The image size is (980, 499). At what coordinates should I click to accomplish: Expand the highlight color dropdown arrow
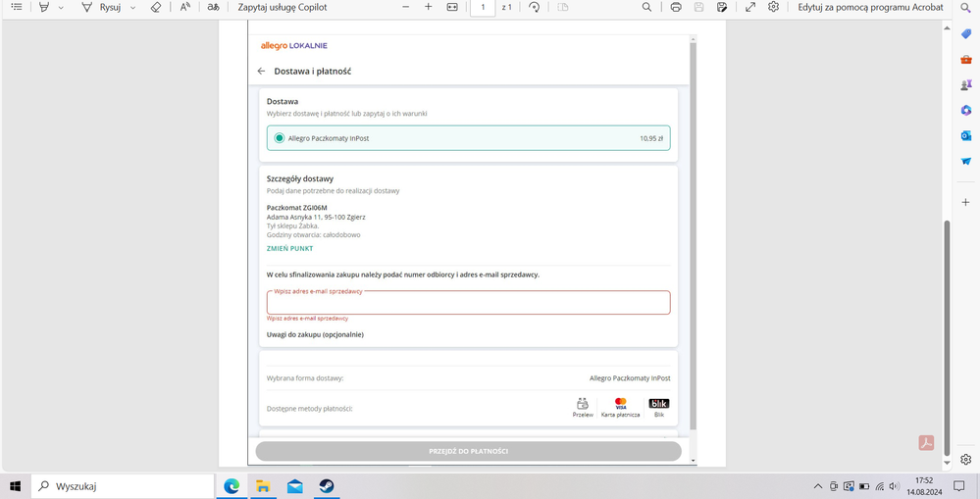61,8
